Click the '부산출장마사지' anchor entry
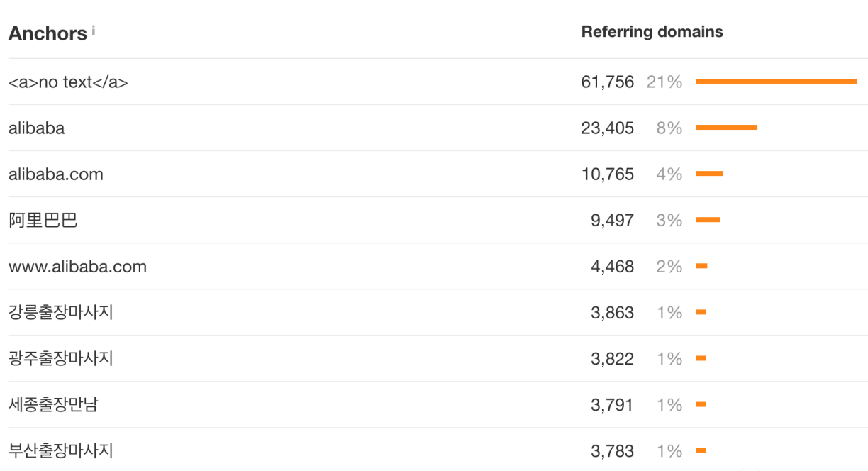868x471 pixels. (x=61, y=450)
